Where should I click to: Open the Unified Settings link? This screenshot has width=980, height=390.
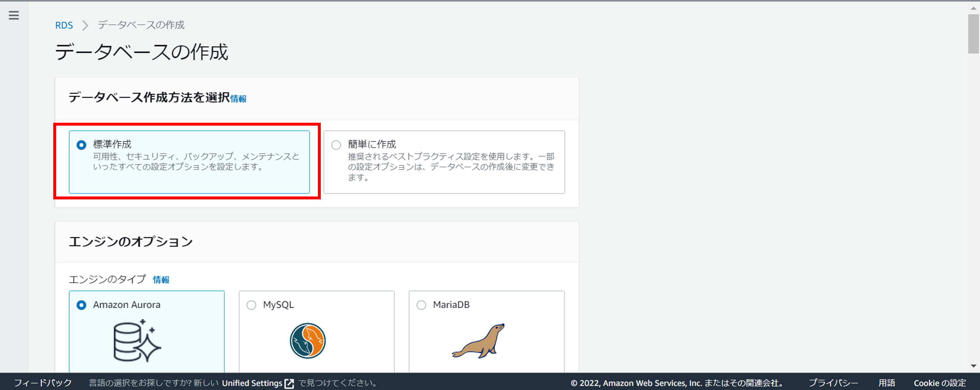[257, 383]
